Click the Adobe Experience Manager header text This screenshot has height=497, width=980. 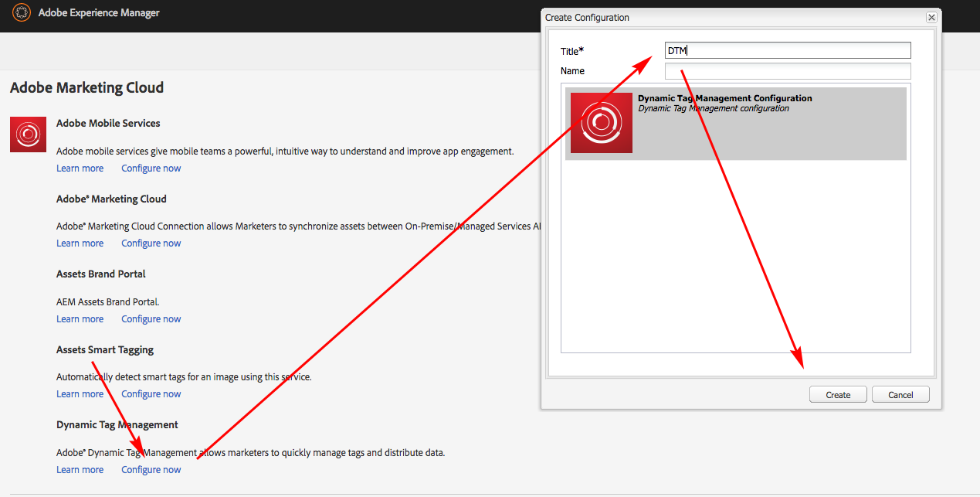click(x=99, y=12)
